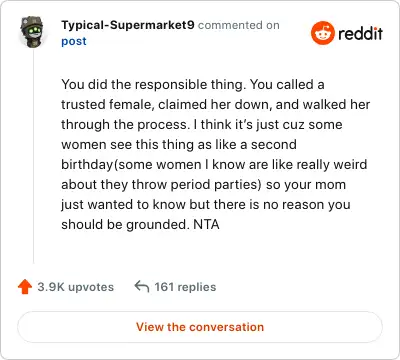
Task: Click the curved reply arrow icon
Action: click(x=142, y=286)
